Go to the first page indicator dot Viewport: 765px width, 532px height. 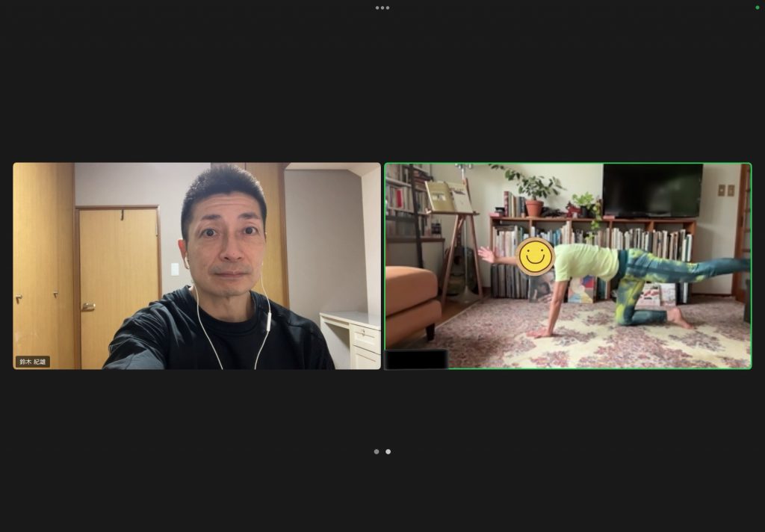coord(377,451)
